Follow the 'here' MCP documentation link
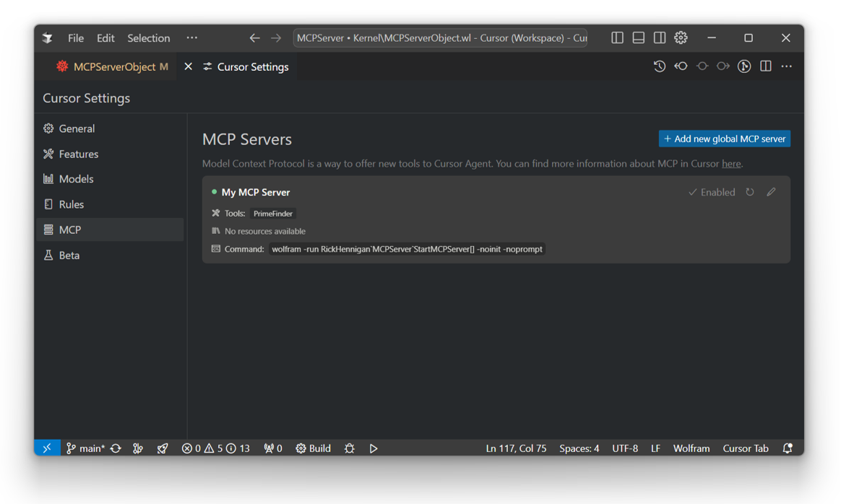841x504 pixels. point(731,164)
